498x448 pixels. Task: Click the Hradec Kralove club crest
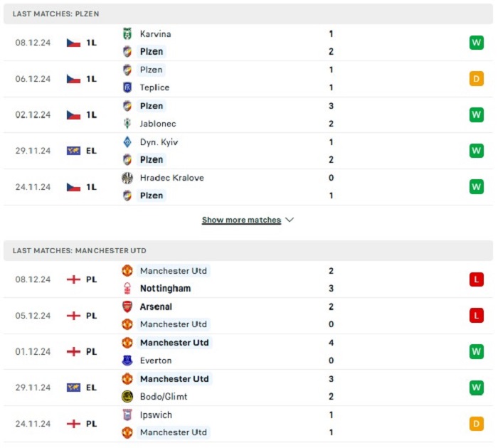pyautogui.click(x=127, y=178)
